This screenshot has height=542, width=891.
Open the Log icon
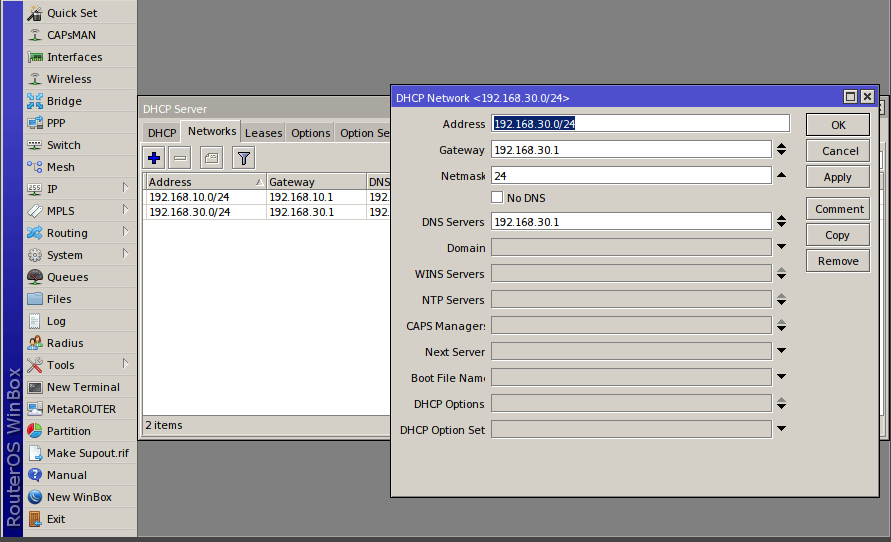[x=35, y=321]
